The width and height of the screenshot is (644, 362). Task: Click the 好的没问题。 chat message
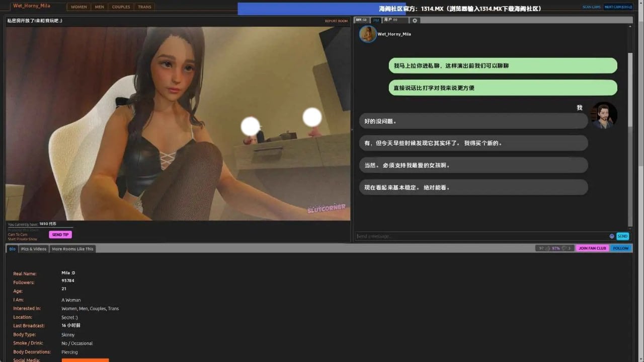[473, 121]
